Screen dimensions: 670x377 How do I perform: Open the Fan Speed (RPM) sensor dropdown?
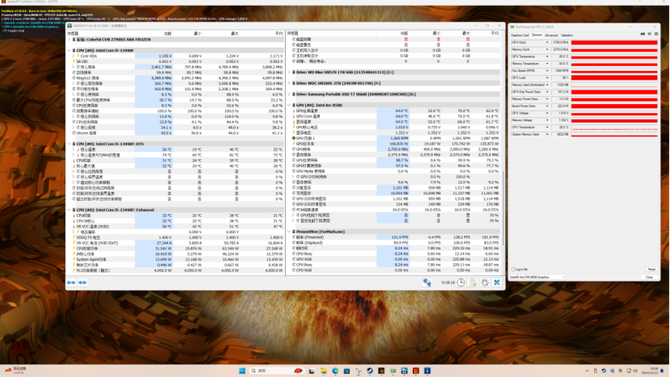(x=547, y=71)
